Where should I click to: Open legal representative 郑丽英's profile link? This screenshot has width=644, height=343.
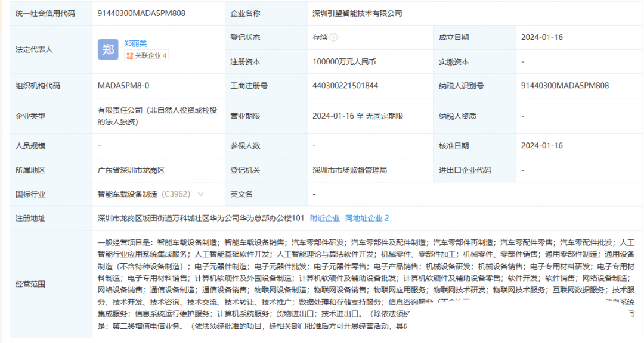click(x=135, y=43)
